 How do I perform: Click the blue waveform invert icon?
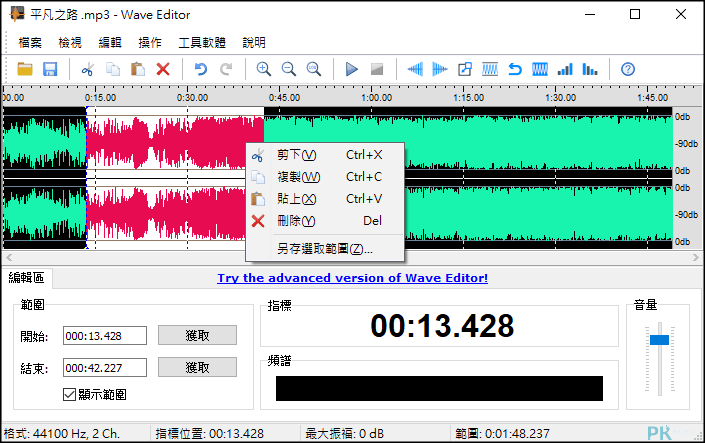point(540,69)
